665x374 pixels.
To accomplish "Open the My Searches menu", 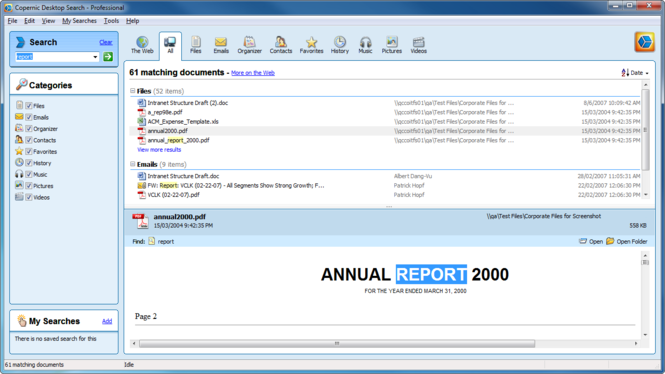I will (79, 20).
